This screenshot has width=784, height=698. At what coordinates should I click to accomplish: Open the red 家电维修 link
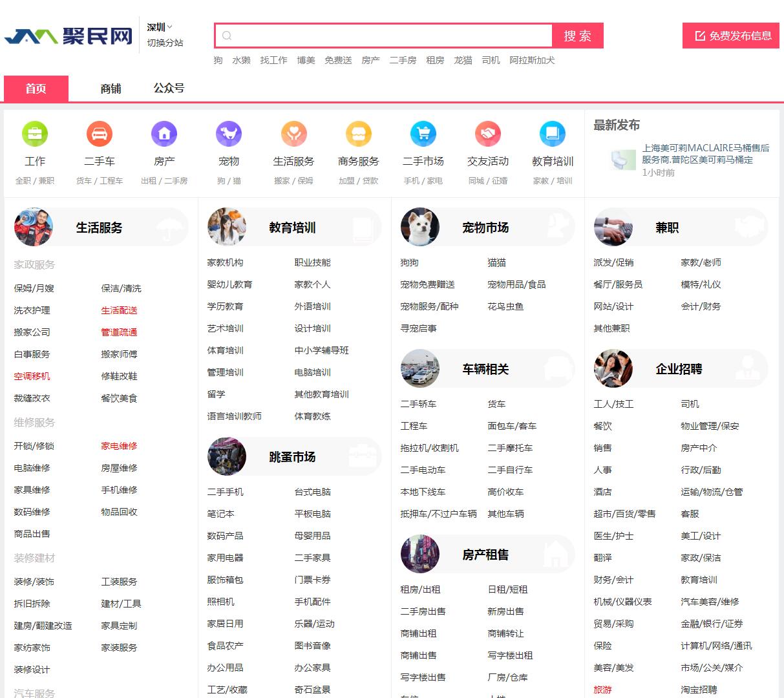pyautogui.click(x=119, y=446)
